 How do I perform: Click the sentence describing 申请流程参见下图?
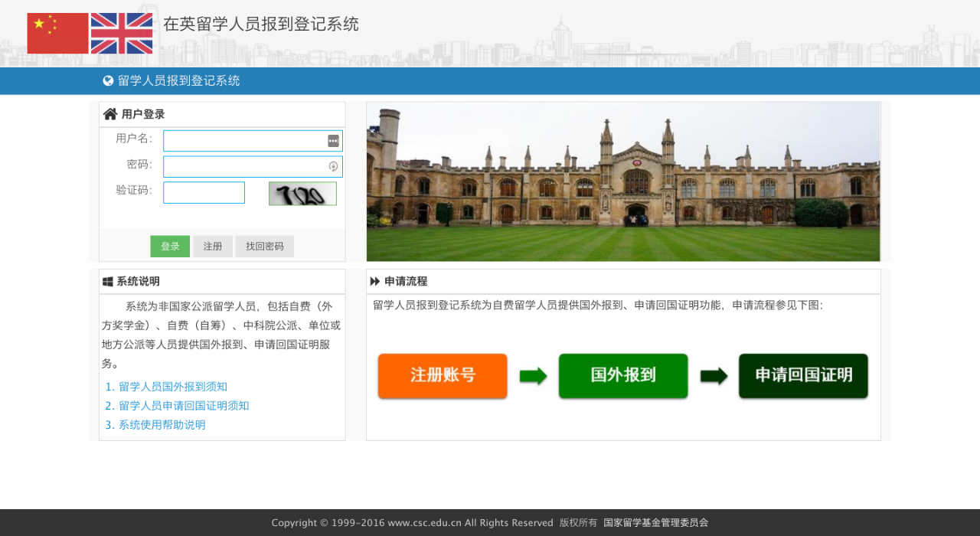tap(598, 305)
